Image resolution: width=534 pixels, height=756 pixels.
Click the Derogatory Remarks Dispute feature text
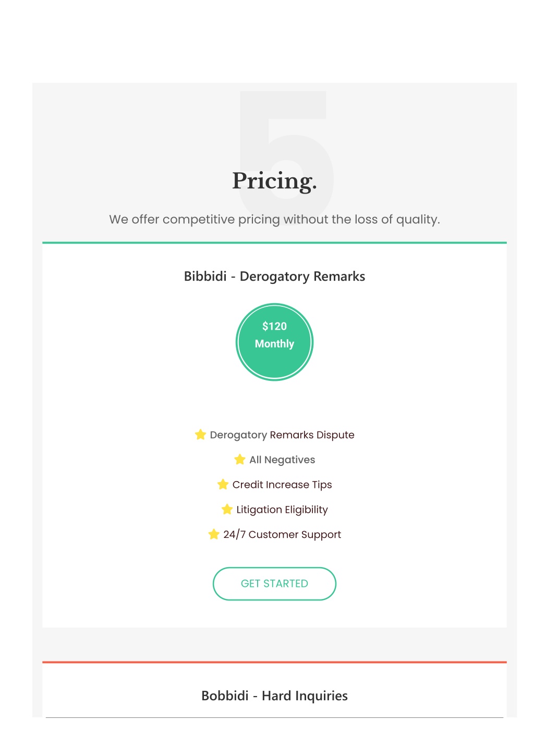click(x=282, y=435)
